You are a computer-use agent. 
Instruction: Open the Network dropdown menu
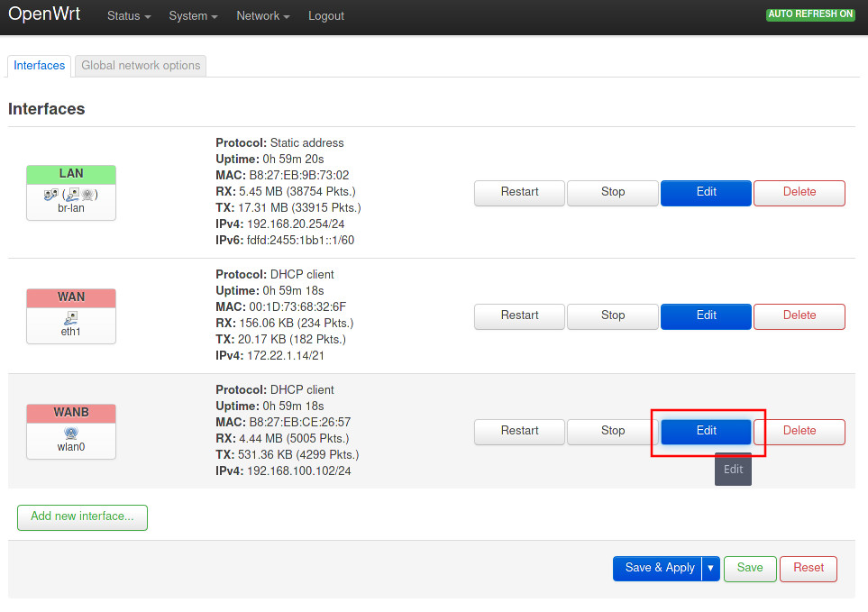pos(263,16)
